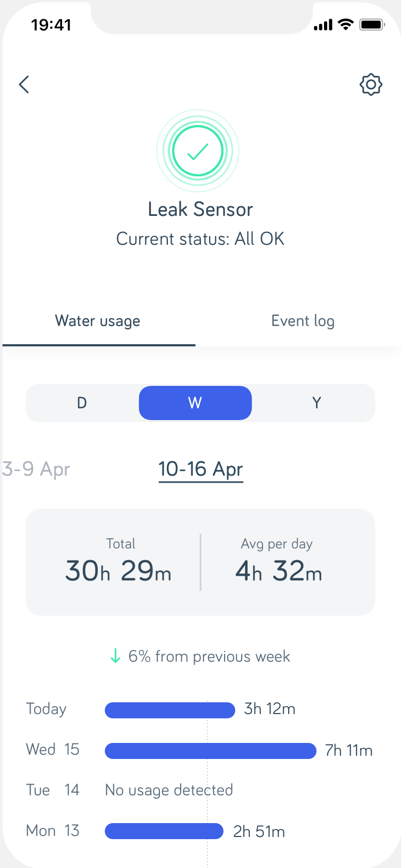Go to previous week 3-9 Apr
Screen dimensions: 401x868
36,469
